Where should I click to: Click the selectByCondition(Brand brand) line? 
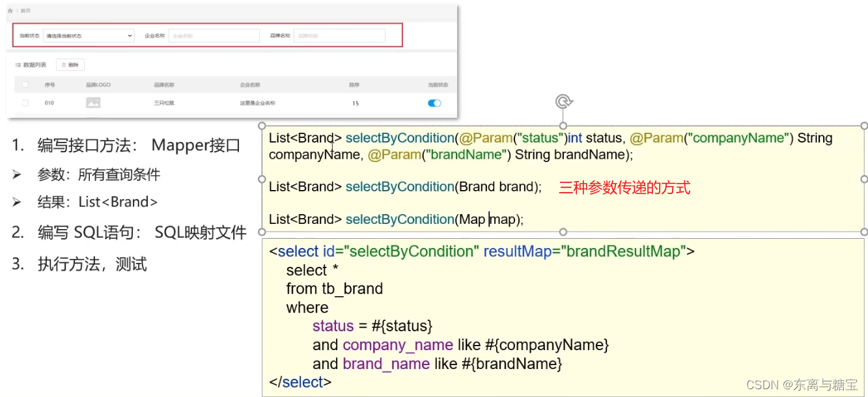click(405, 187)
